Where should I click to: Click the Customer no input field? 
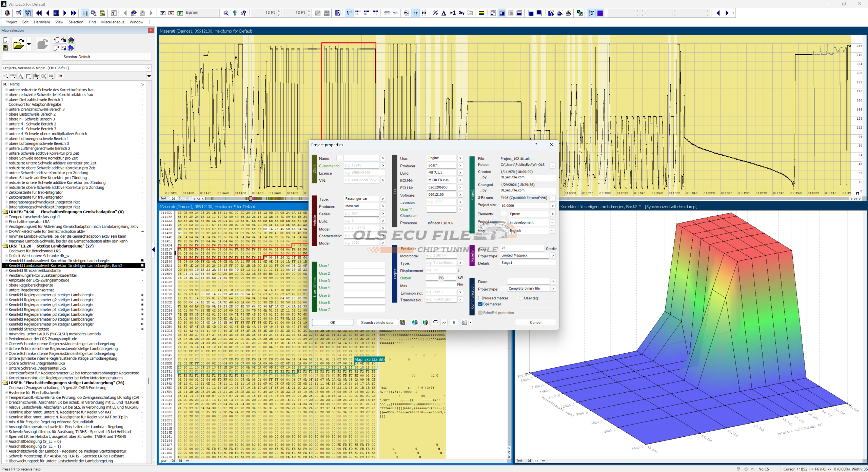[x=361, y=165]
